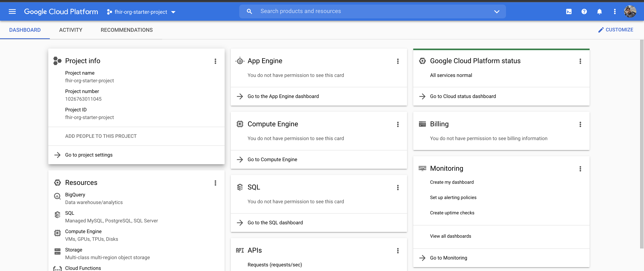Image resolution: width=644 pixels, height=271 pixels.
Task: Open Google Cloud Platform status card menu
Action: pos(580,61)
